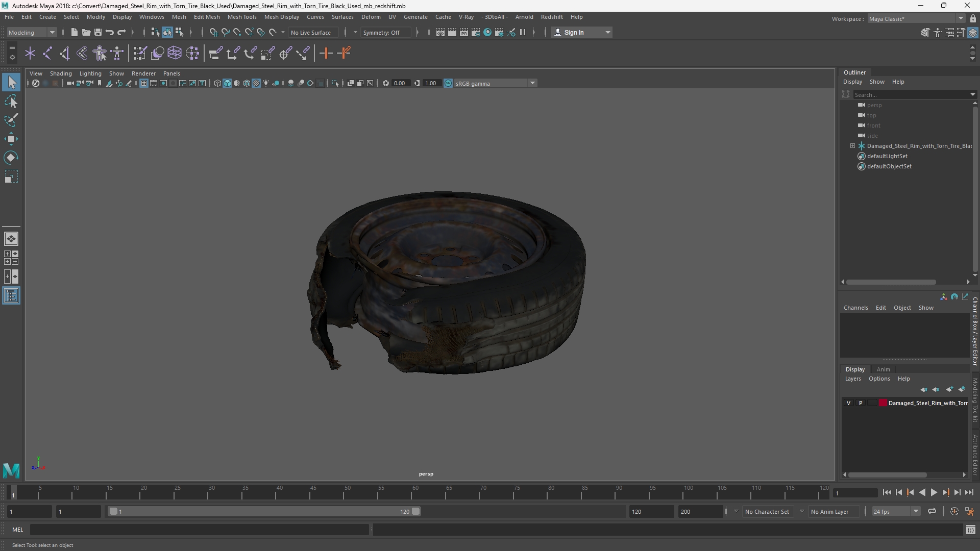Screen dimensions: 980x551
Task: Click the No Live Surface field
Action: click(313, 32)
